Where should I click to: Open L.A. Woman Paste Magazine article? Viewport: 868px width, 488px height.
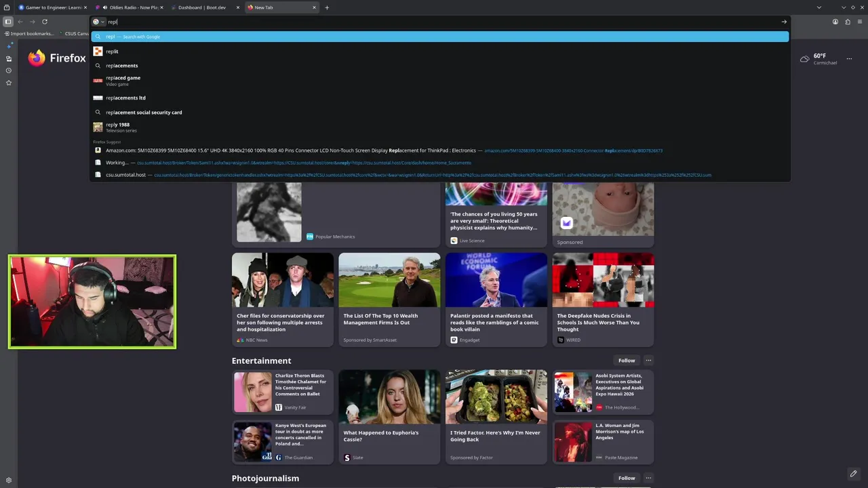pos(603,441)
